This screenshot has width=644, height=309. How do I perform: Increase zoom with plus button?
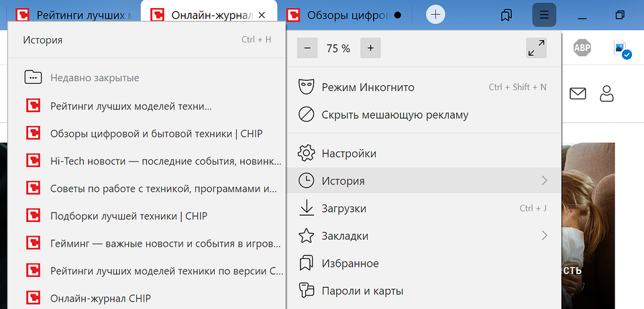[x=370, y=48]
